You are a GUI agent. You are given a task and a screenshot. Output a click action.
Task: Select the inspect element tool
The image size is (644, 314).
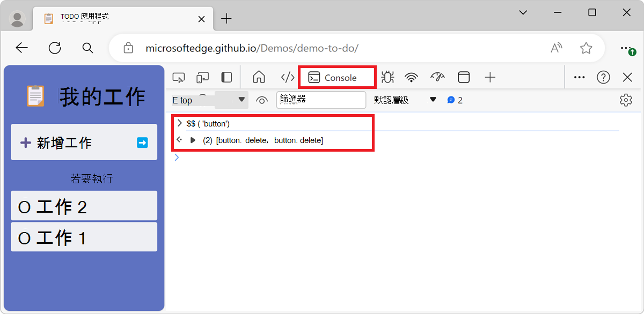(179, 77)
